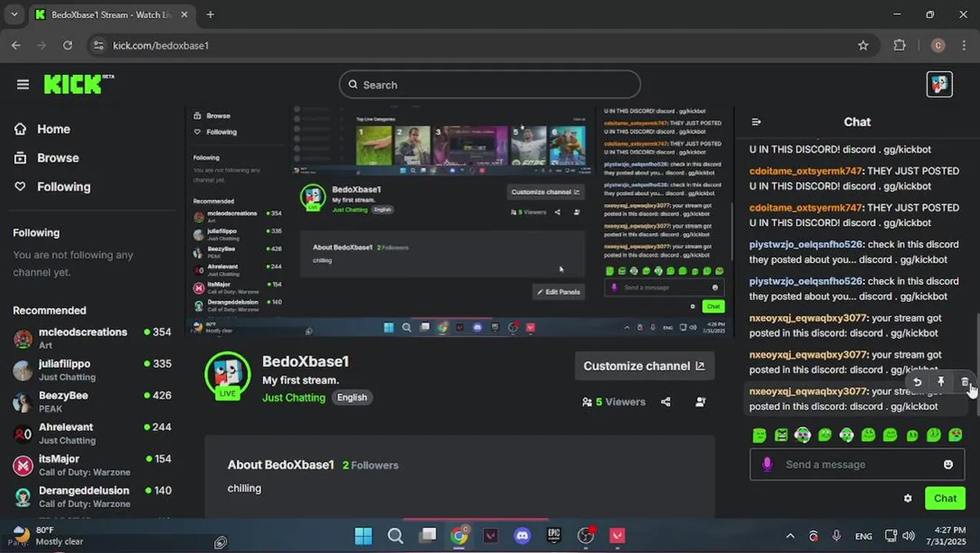This screenshot has width=980, height=553.
Task: Open Discord from the taskbar
Action: pos(523,535)
